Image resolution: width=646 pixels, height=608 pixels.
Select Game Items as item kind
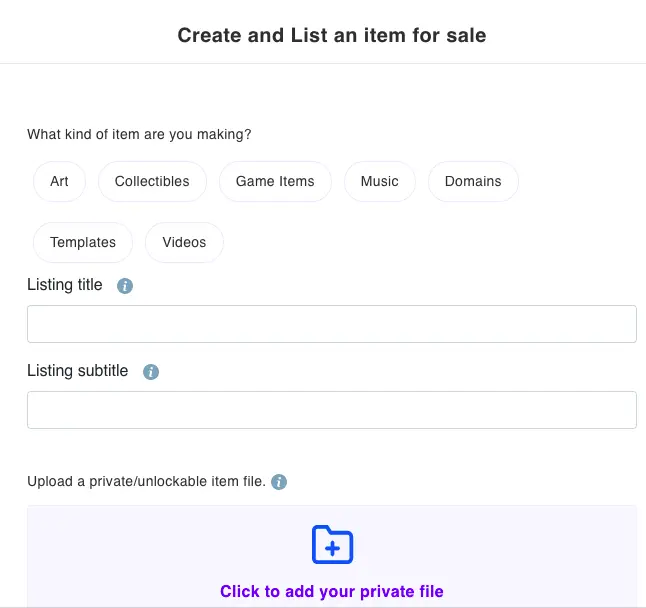click(275, 181)
